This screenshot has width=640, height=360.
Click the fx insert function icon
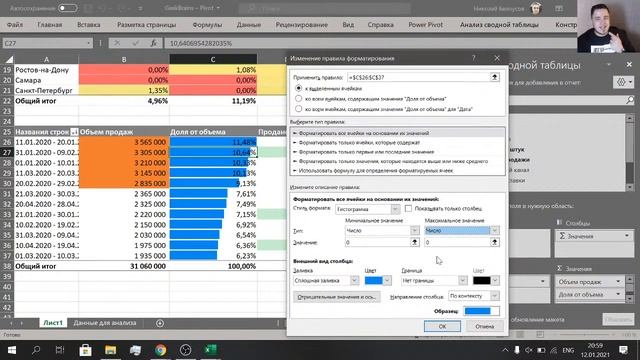click(x=153, y=43)
